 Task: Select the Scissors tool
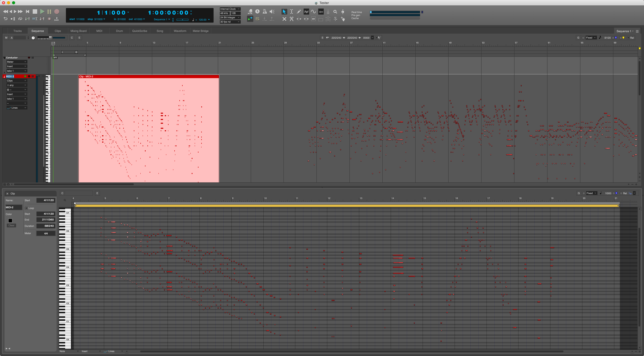292,19
